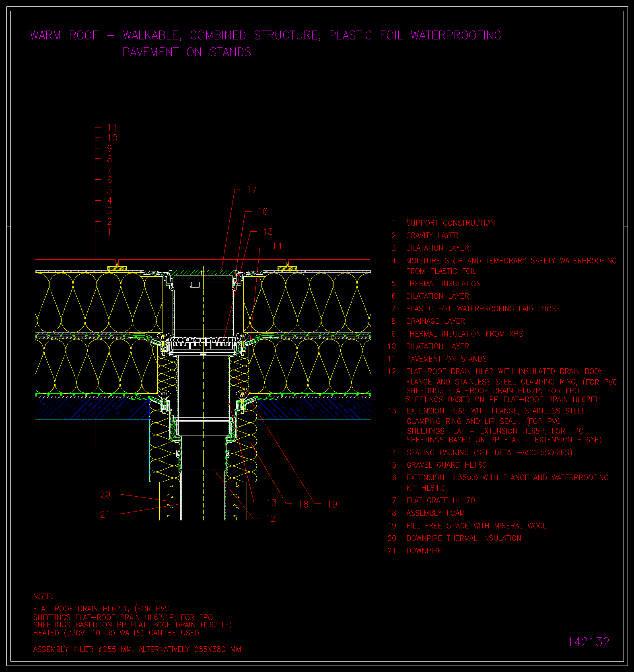The height and width of the screenshot is (672, 634).
Task: Click callout number 13 below the drain
Action: 272,503
